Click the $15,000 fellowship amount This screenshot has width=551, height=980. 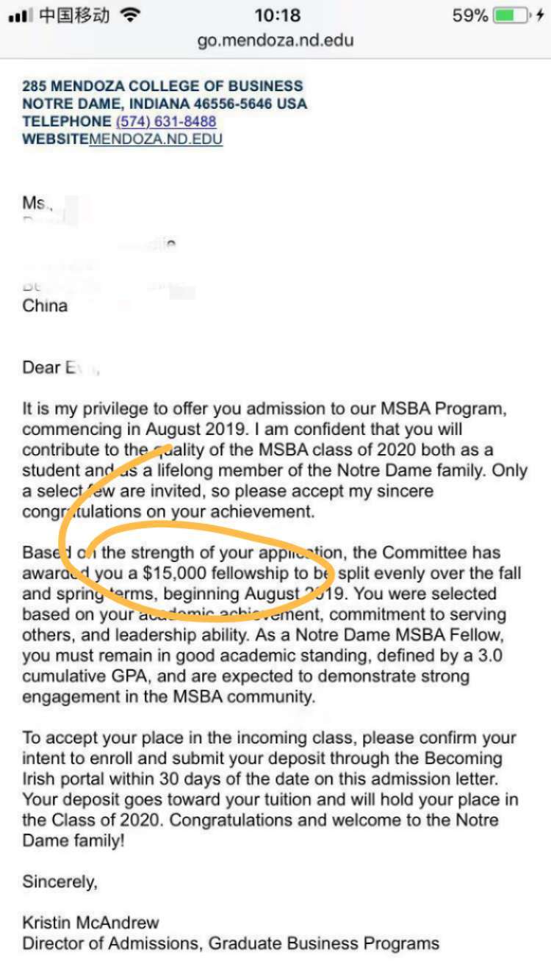point(175,573)
